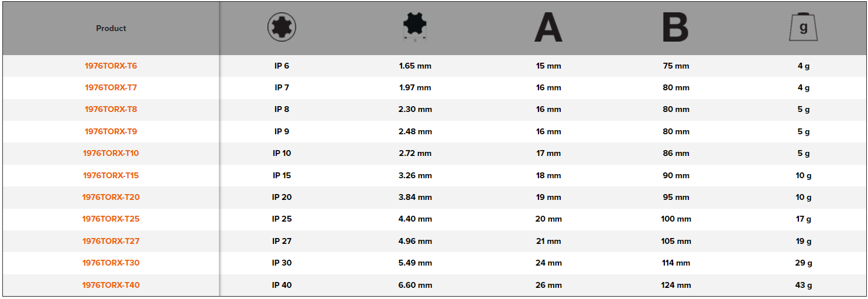This screenshot has height=299, width=868.
Task: Click the letter B dimension header icon
Action: coord(675,28)
